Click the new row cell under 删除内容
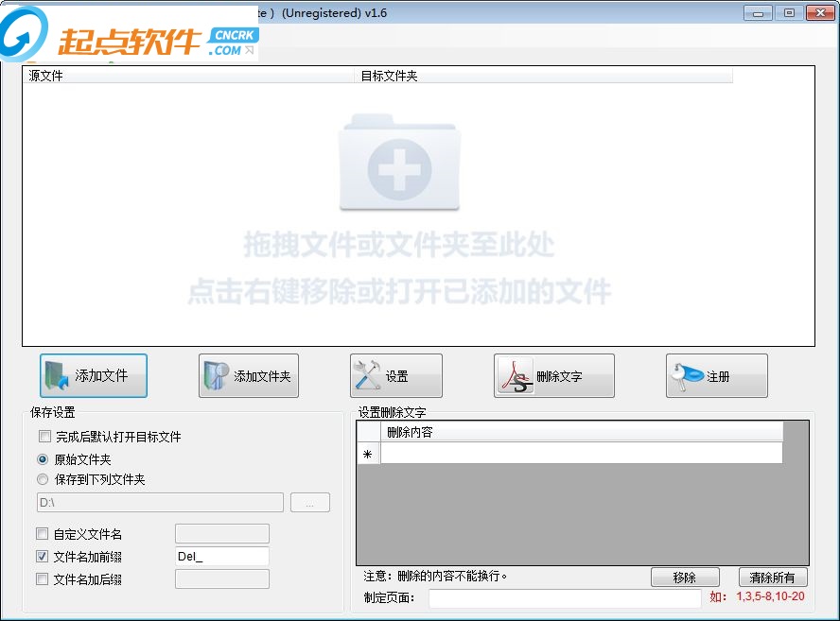 pos(581,454)
